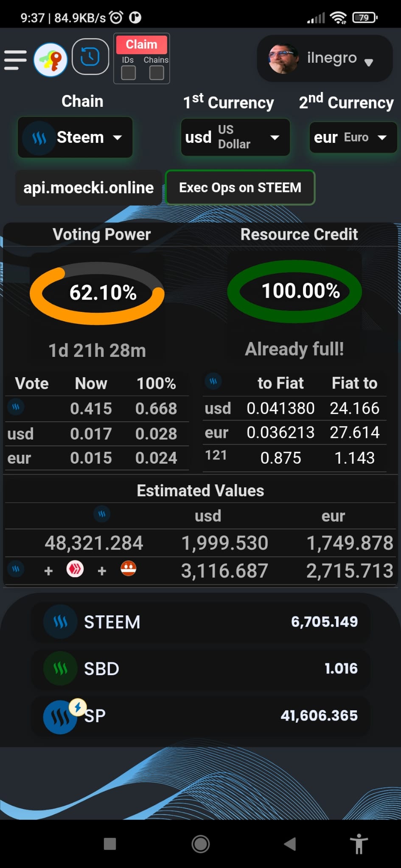Viewport: 401px width, 868px height.
Task: Tap the Blurt icon in estimated values
Action: (128, 568)
